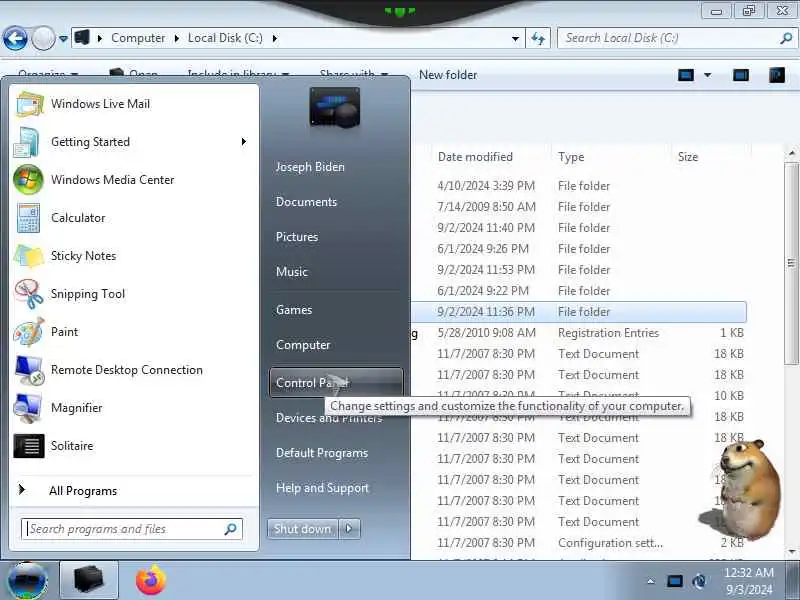Select the Configuration settings file row
The height and width of the screenshot is (600, 800).
(x=579, y=543)
